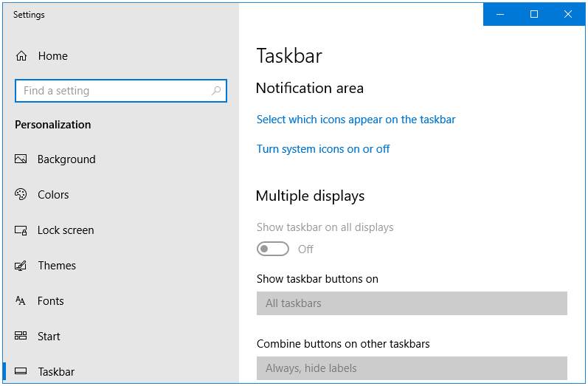Maximize the Settings window
This screenshot has width=588, height=386.
[534, 14]
